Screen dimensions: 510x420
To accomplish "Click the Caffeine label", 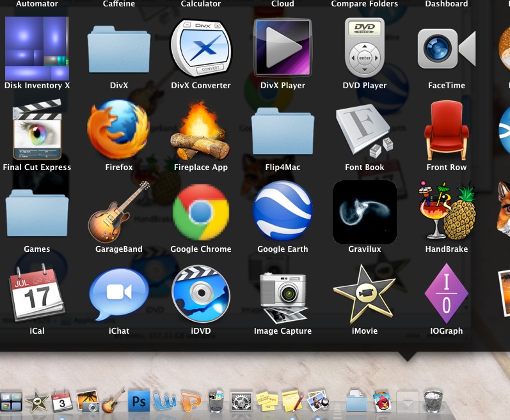I will 119,4.
